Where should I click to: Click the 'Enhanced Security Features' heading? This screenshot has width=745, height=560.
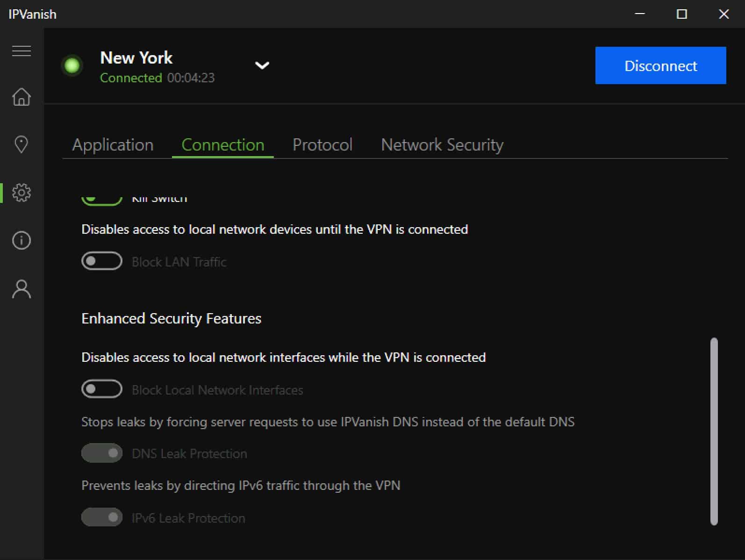[x=172, y=318]
